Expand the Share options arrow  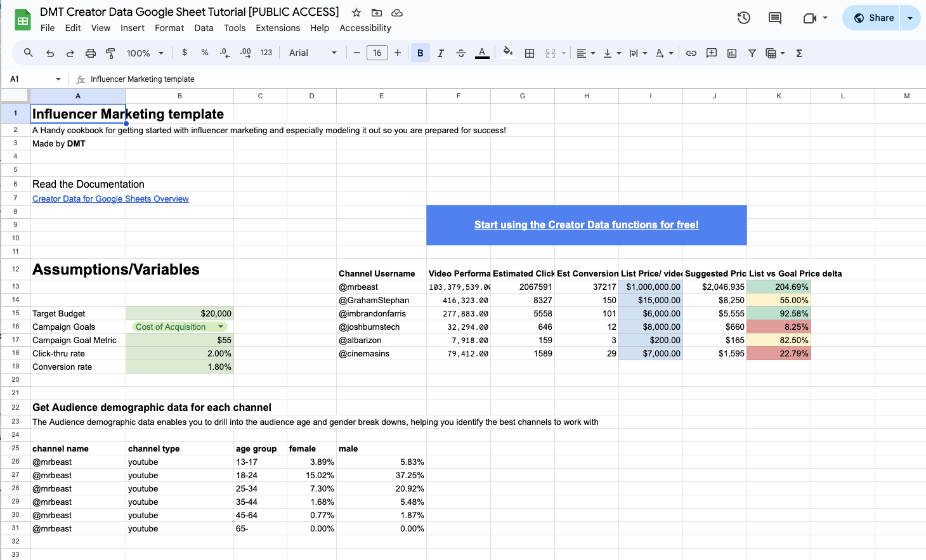pyautogui.click(x=910, y=18)
